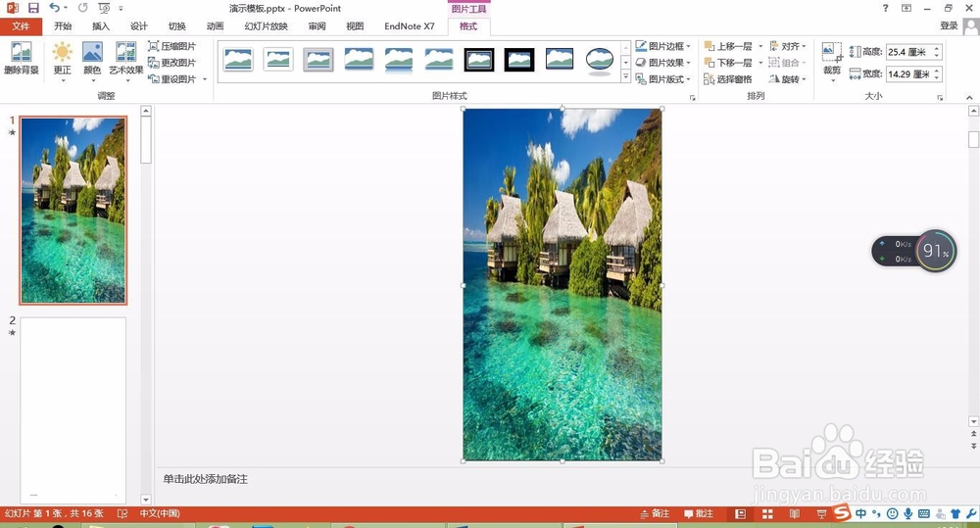Open Picture Effects (图片效果) dropdown

pos(663,63)
